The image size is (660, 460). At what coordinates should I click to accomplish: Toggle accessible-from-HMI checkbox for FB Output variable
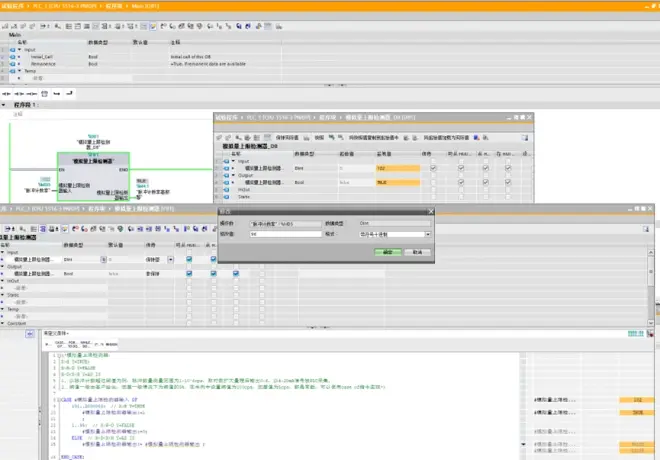[x=188, y=272]
